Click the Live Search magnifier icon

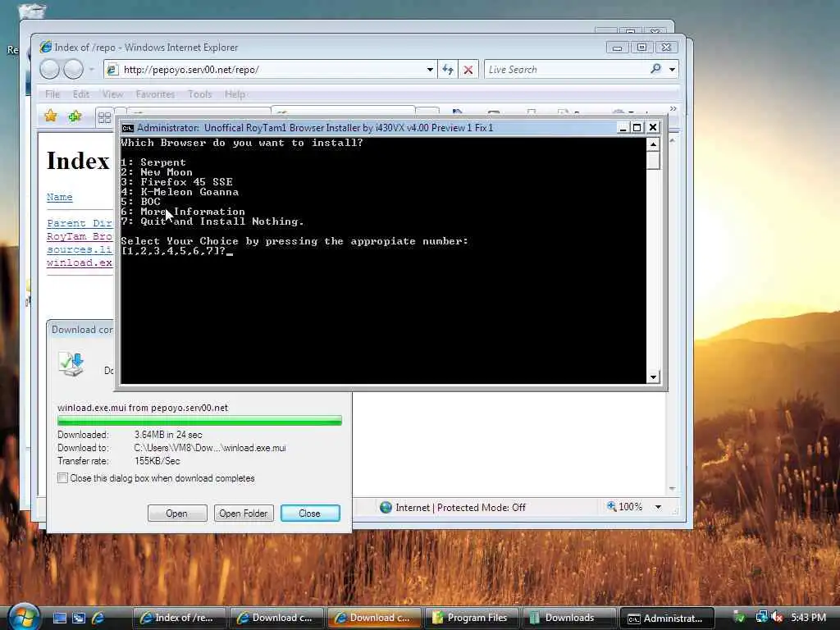(655, 69)
